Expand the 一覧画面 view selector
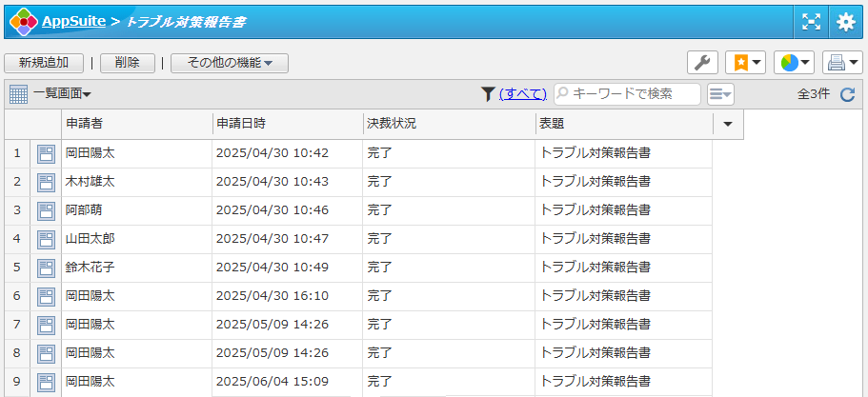This screenshot has width=868, height=397. tap(62, 93)
